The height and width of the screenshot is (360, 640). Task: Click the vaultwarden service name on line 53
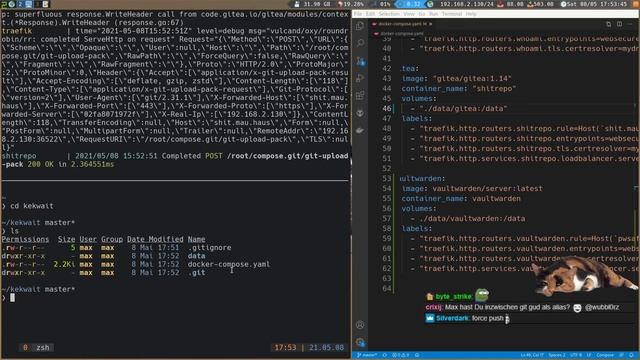click(x=422, y=179)
